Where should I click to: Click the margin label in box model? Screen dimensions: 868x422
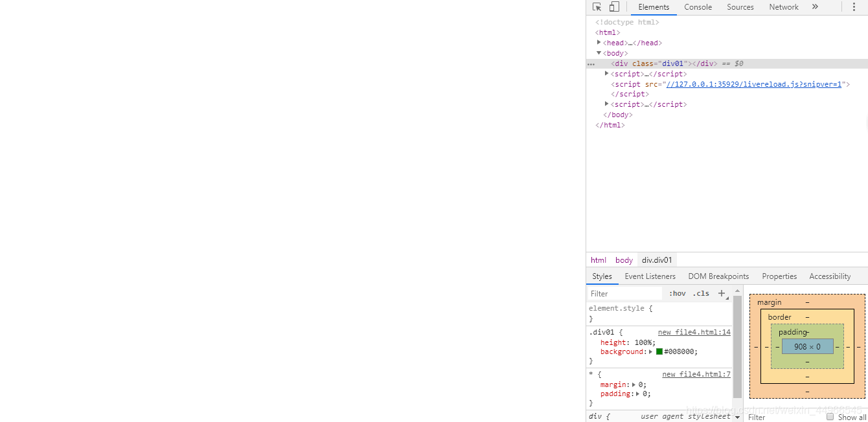click(770, 302)
